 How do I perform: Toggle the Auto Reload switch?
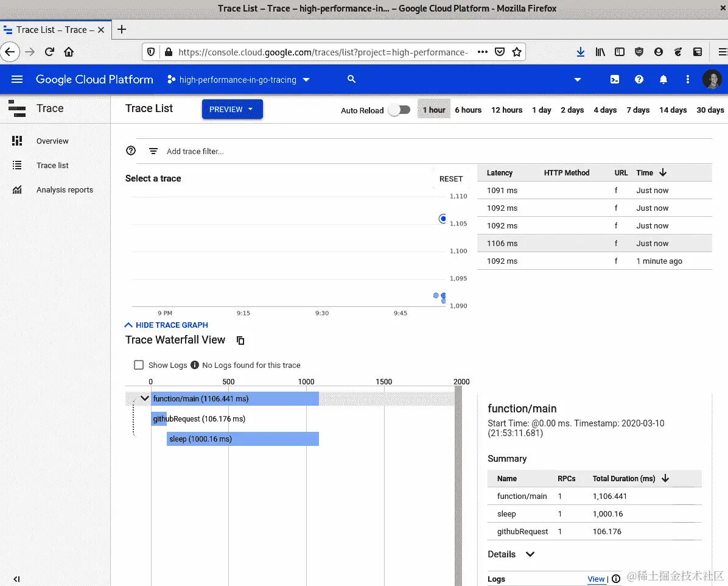tap(400, 110)
